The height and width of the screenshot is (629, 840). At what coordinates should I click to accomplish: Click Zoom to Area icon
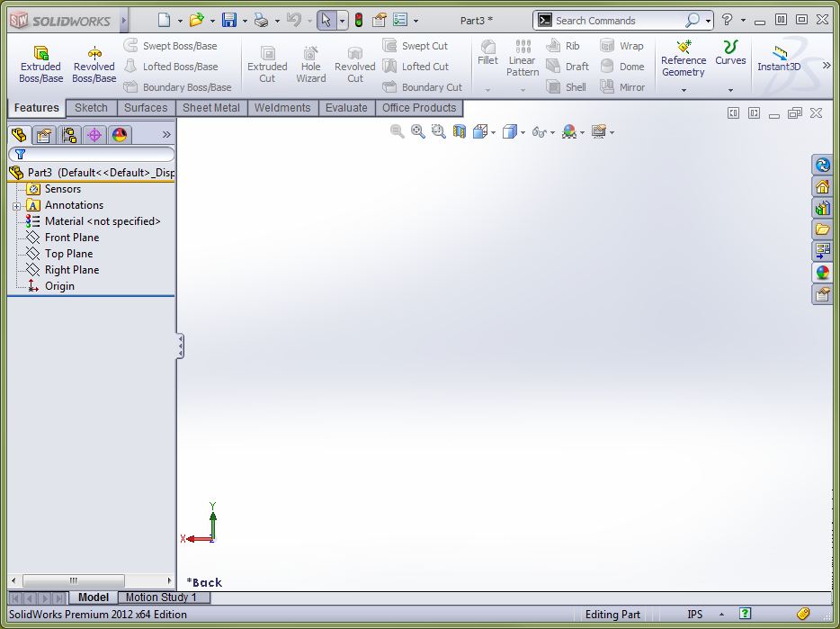[438, 131]
